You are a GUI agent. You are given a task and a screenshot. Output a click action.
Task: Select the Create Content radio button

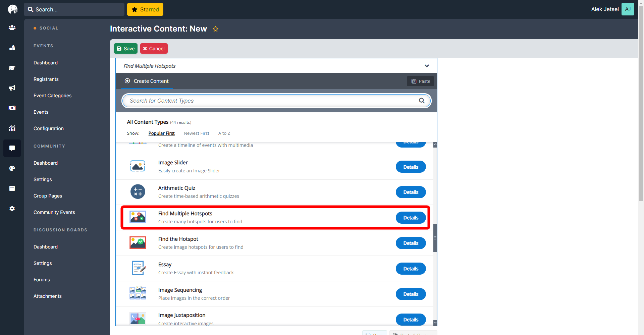click(127, 81)
